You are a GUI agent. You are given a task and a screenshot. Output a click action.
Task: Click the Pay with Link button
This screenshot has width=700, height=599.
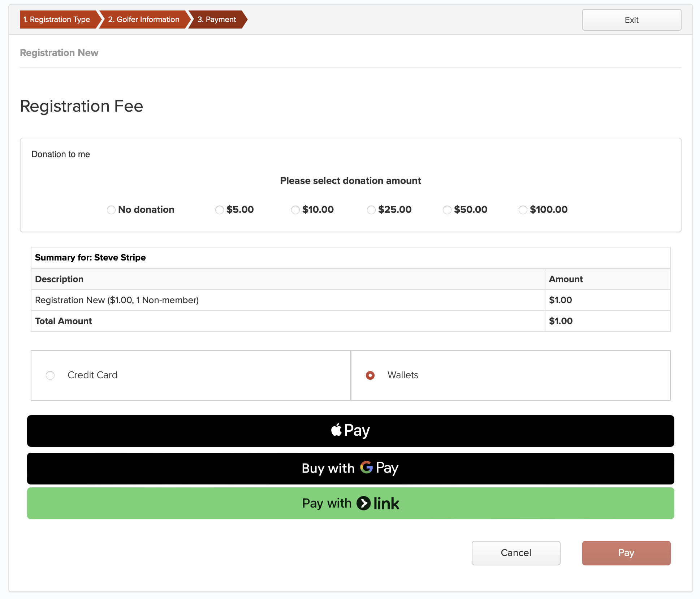350,503
